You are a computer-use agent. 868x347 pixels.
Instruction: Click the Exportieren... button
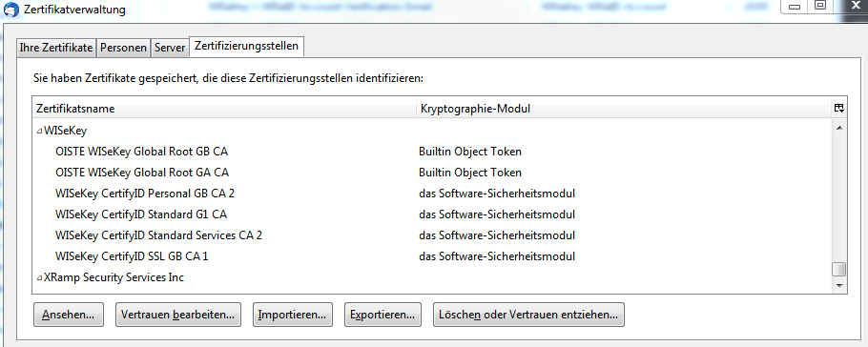(382, 315)
